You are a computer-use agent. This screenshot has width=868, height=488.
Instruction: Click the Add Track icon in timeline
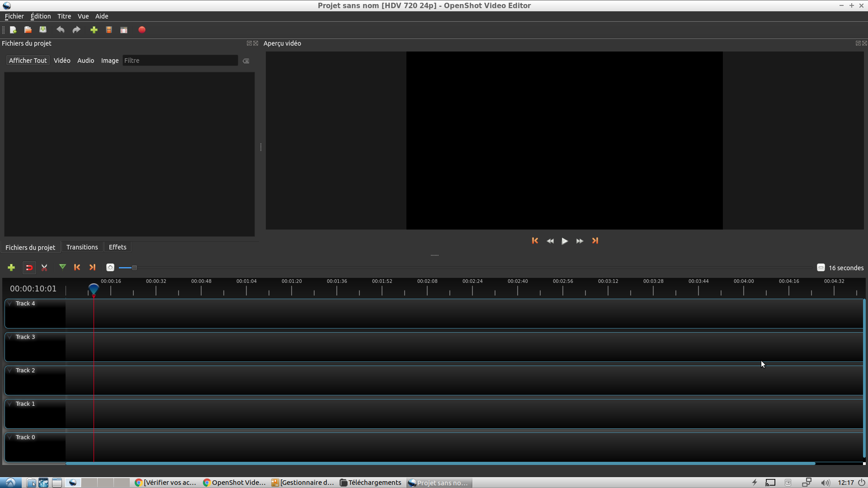[x=11, y=267]
